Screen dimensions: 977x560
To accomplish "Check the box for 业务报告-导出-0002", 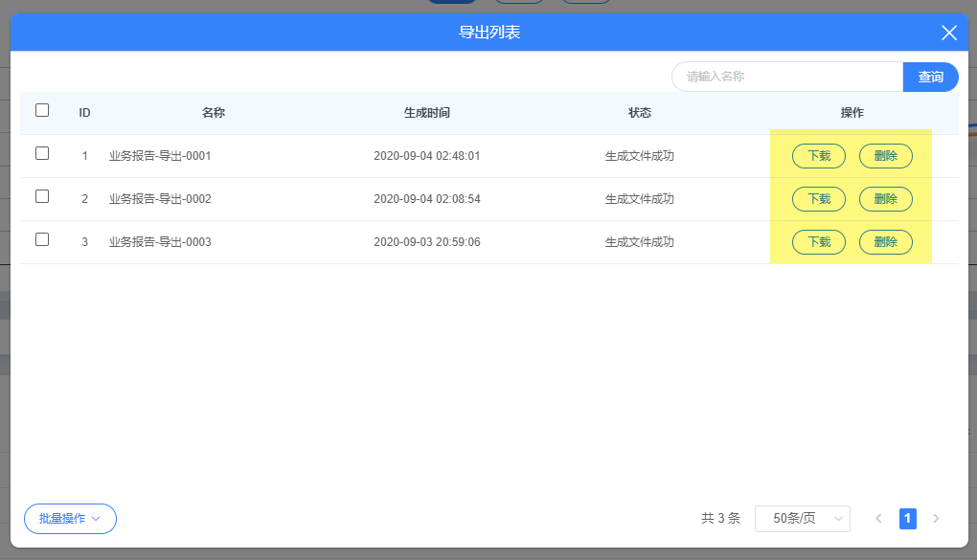I will point(42,196).
